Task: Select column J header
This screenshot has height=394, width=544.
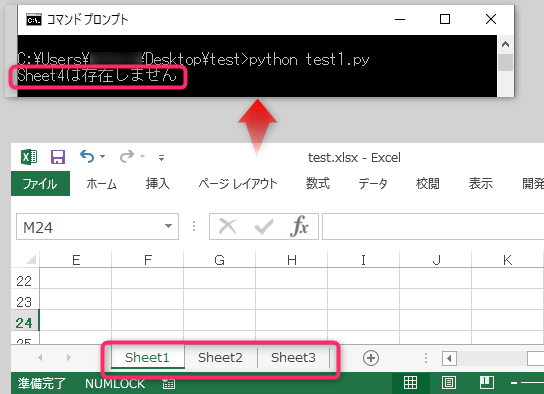Action: (435, 260)
